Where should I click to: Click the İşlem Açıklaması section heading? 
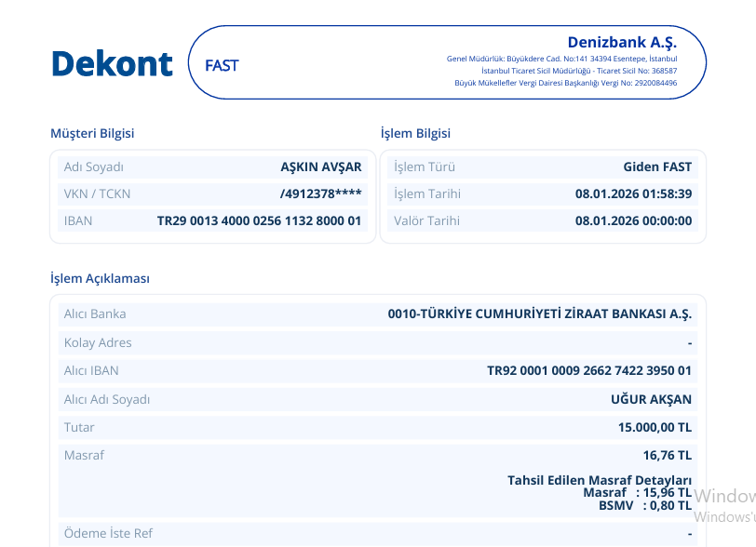pyautogui.click(x=100, y=278)
